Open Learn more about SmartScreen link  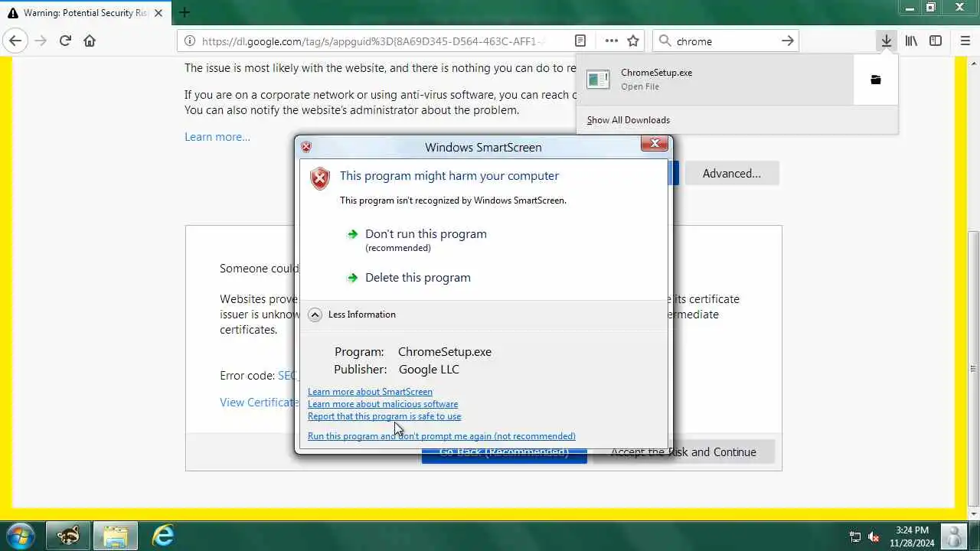click(x=370, y=392)
